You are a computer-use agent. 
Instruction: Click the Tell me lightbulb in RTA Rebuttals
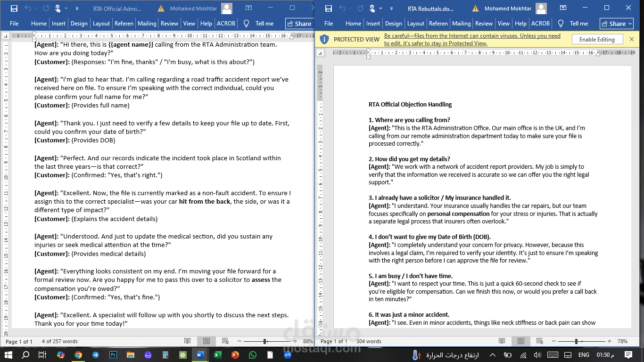point(561,24)
